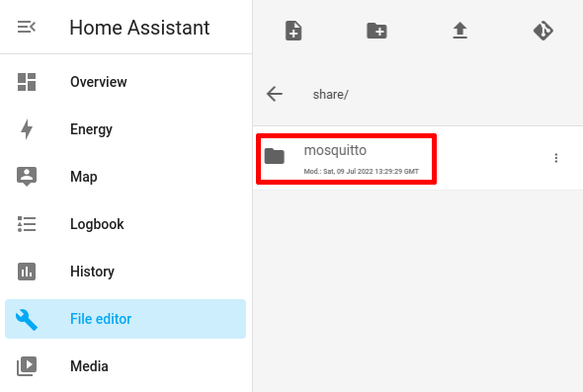Click the Media play icon
Screen dimensions: 583x392
pyautogui.click(x=27, y=366)
